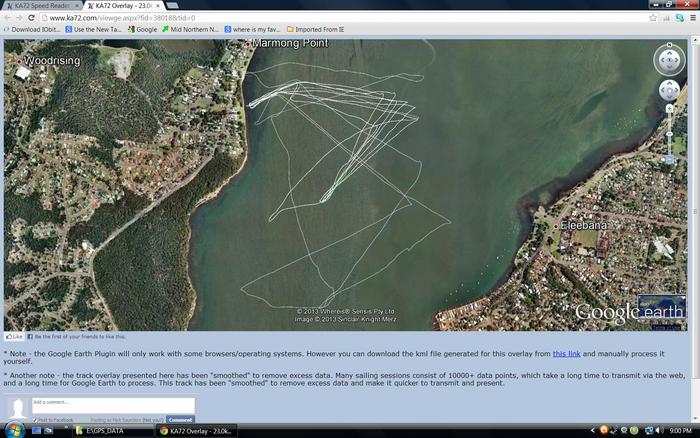
Task: Click the Google Earth pan joystick control
Action: tap(669, 91)
